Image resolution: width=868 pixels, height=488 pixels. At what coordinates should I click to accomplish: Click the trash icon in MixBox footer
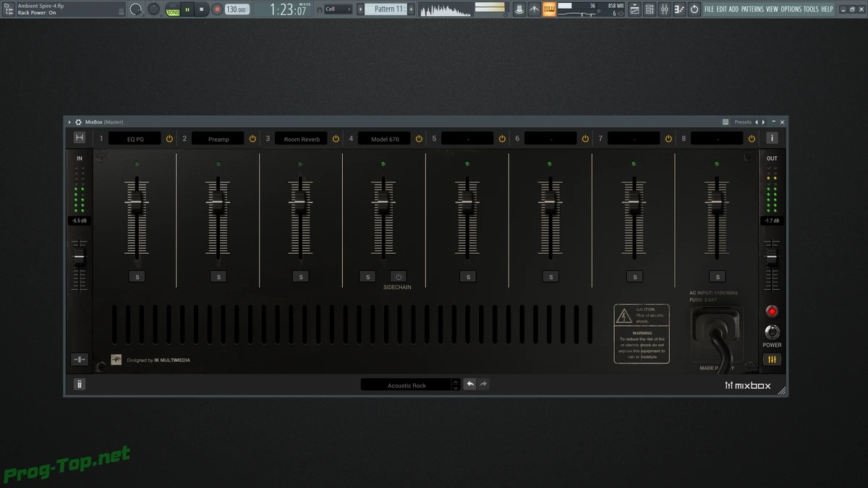pyautogui.click(x=80, y=385)
